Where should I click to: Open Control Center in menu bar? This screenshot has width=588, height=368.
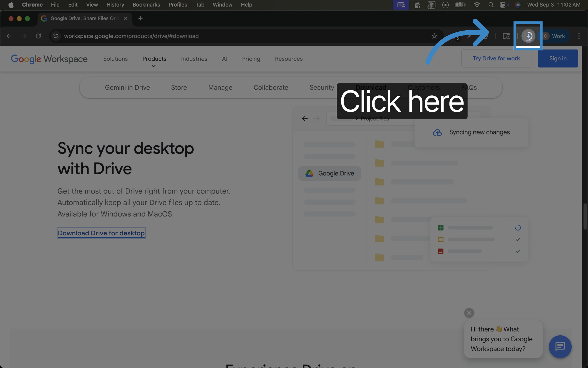pyautogui.click(x=503, y=5)
